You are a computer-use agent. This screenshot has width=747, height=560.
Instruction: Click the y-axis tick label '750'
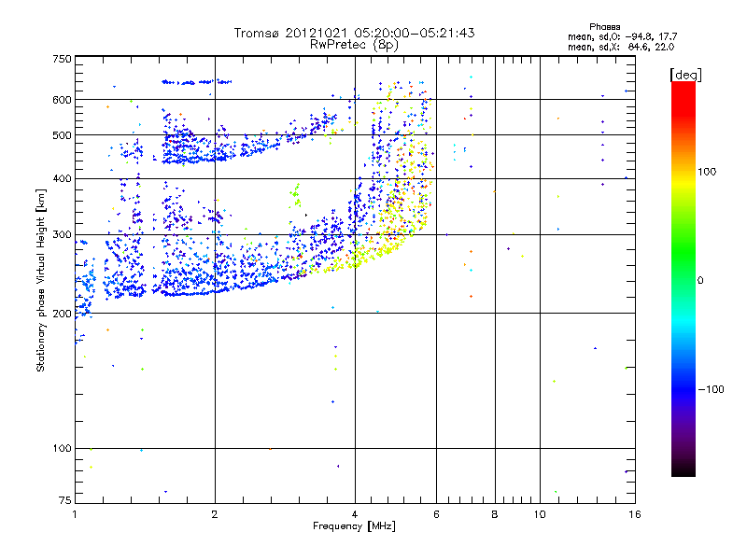tap(62, 59)
